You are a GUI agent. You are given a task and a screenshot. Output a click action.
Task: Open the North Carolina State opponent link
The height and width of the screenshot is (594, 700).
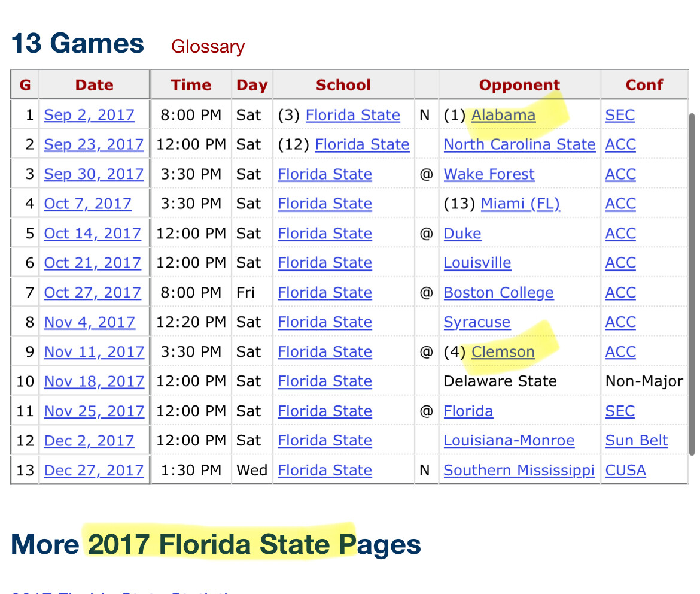(x=519, y=144)
